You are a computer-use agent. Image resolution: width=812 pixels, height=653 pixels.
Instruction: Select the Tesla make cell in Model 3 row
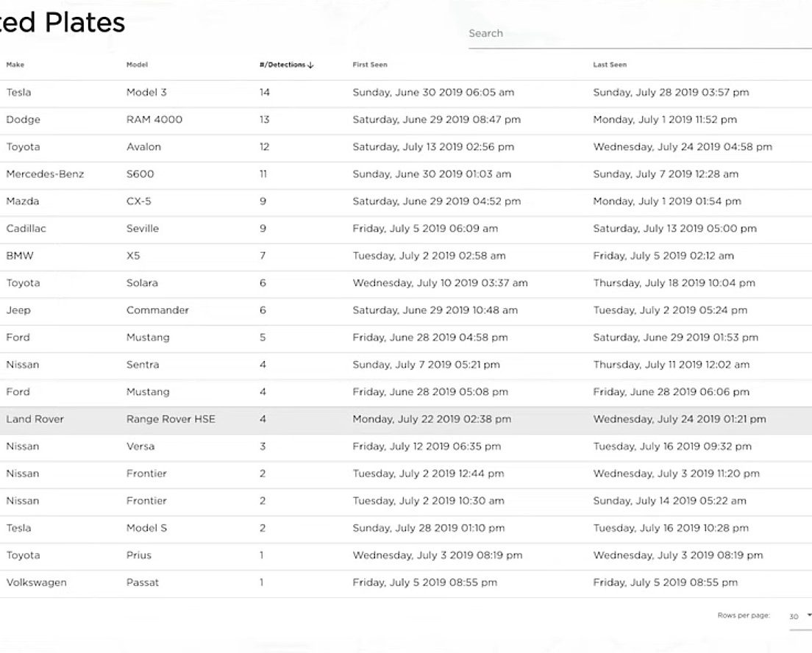point(18,92)
